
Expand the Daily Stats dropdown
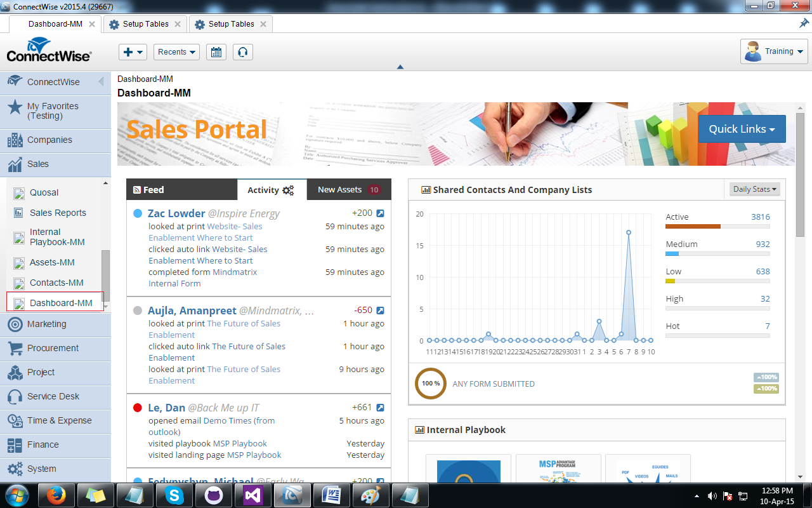point(754,189)
